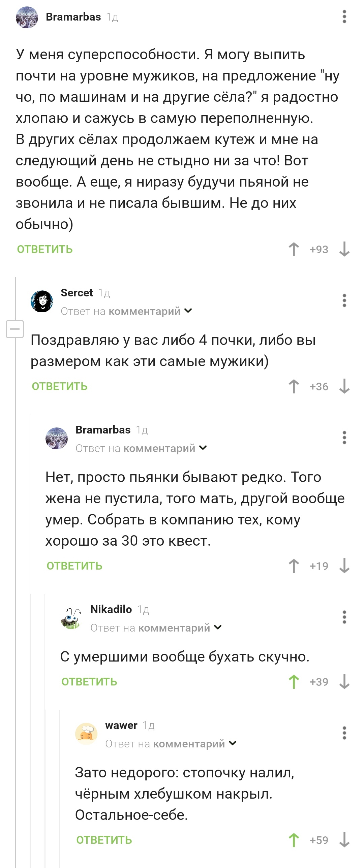The height and width of the screenshot is (868, 364).
Task: Open Sercet's avatar picture
Action: [42, 301]
